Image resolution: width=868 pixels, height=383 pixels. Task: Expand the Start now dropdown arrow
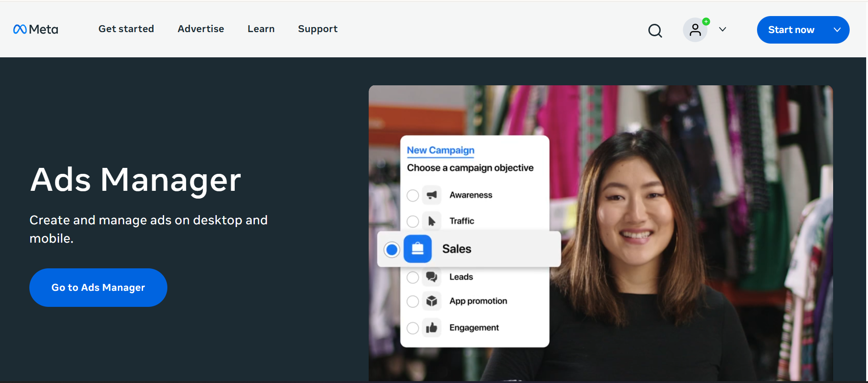tap(837, 30)
